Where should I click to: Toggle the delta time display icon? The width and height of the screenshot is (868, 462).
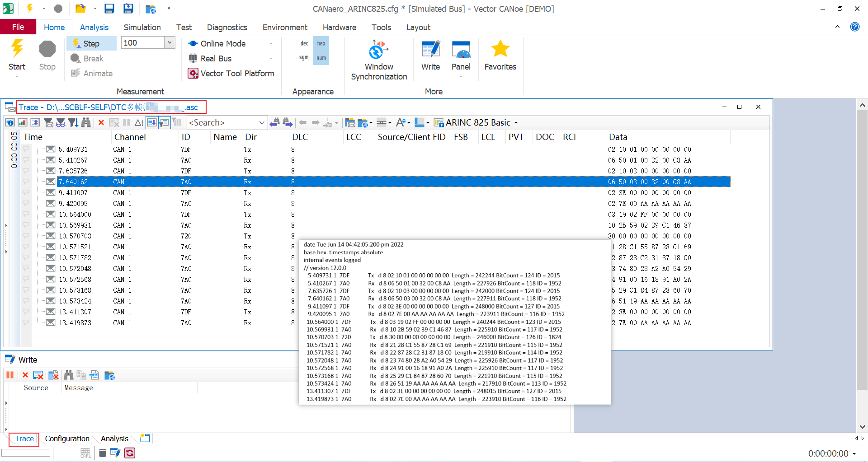pyautogui.click(x=139, y=122)
